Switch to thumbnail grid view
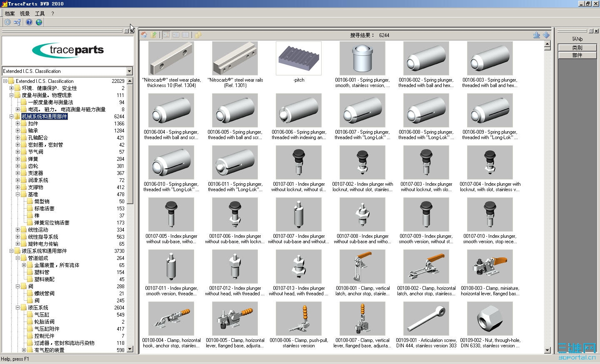The width and height of the screenshot is (600, 364). 166,35
